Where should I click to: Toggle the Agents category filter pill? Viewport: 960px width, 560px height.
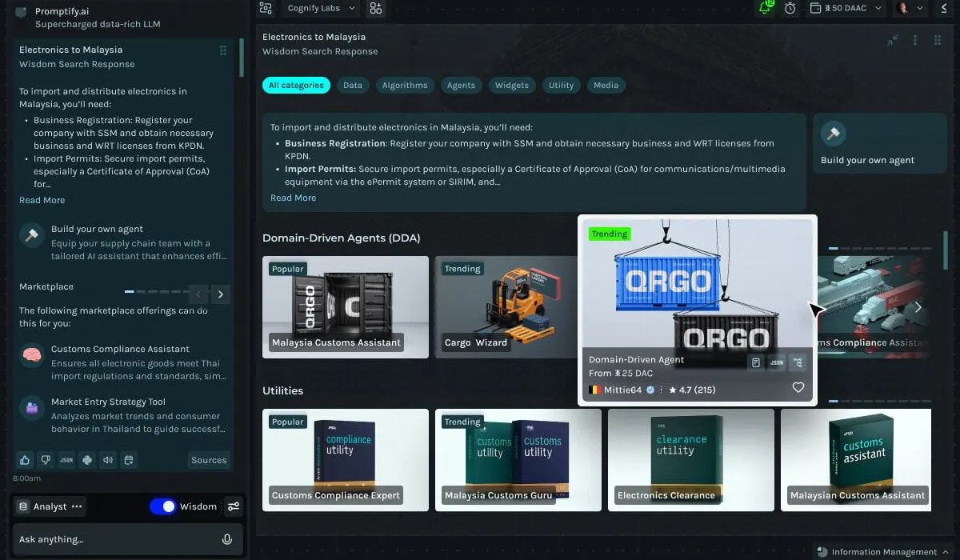coord(461,85)
